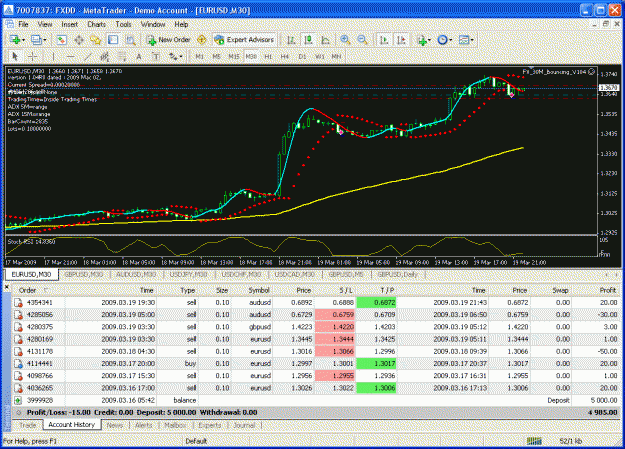This screenshot has height=449, width=625.
Task: Switch chart to Bar Chart icon
Action: pyautogui.click(x=291, y=40)
